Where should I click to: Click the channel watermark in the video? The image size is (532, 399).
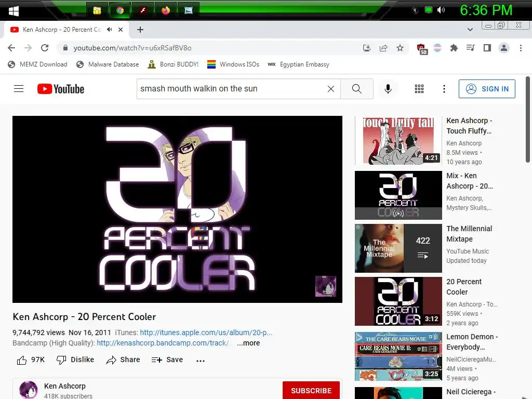pyautogui.click(x=326, y=286)
